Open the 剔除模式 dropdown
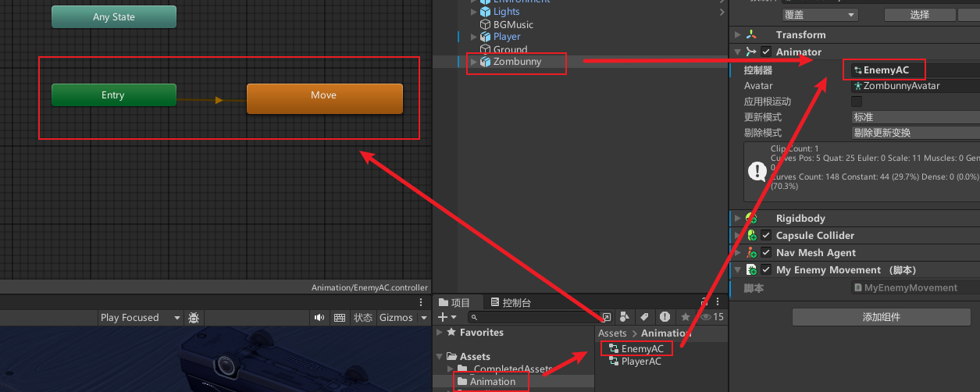The width and height of the screenshot is (980, 392). [915, 133]
